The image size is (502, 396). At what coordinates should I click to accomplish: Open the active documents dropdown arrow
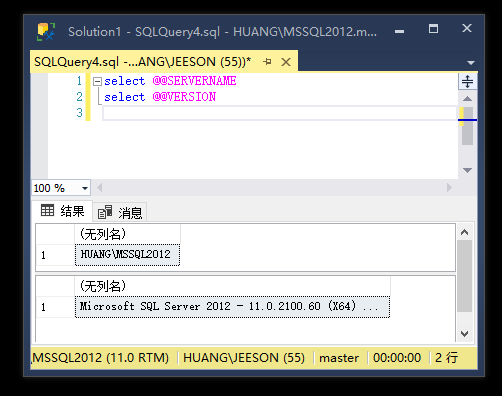pyautogui.click(x=471, y=63)
